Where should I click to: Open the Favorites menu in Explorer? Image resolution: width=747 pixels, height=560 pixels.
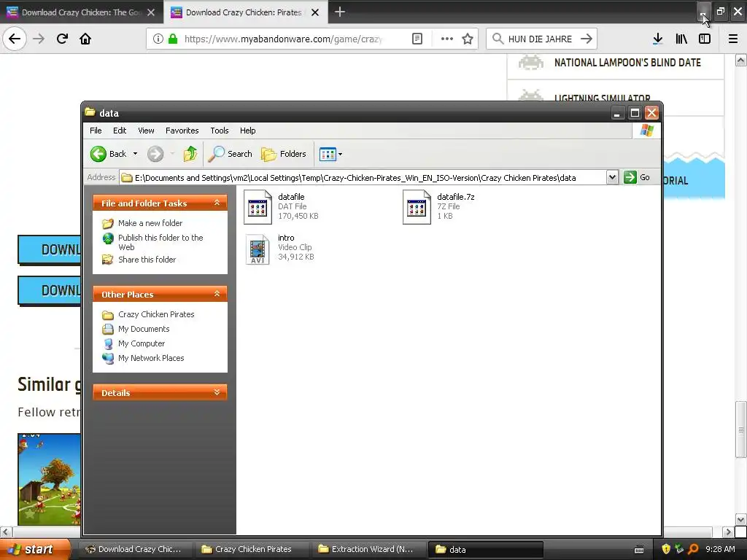[x=182, y=131]
